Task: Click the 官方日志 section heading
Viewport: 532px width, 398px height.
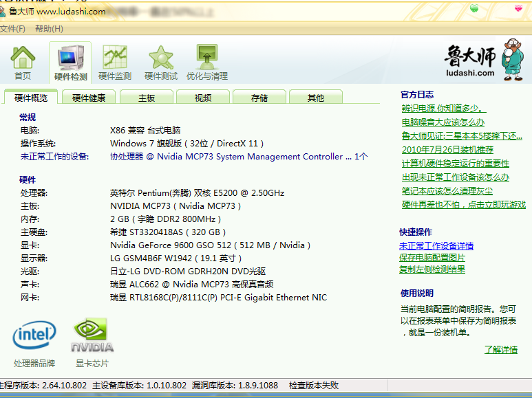Action: [417, 95]
